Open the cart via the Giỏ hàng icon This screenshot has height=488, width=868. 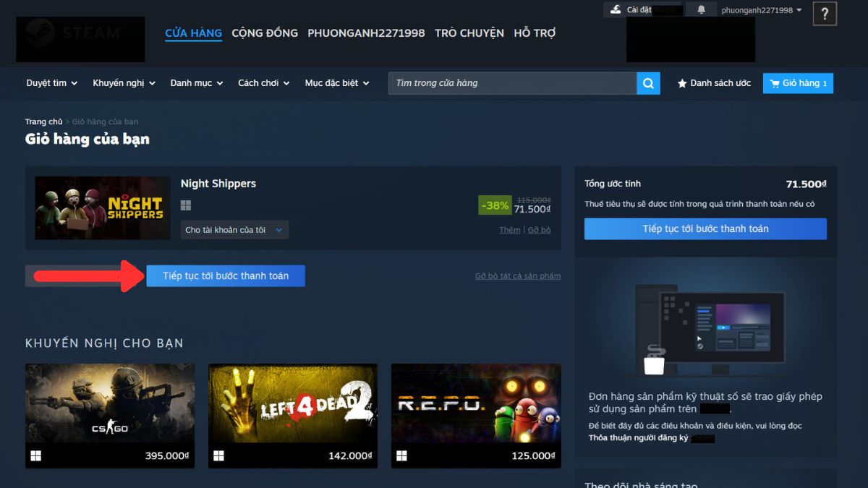point(775,82)
